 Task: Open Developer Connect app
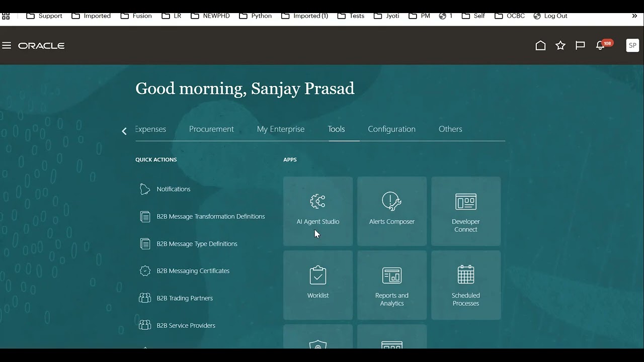[466, 211]
